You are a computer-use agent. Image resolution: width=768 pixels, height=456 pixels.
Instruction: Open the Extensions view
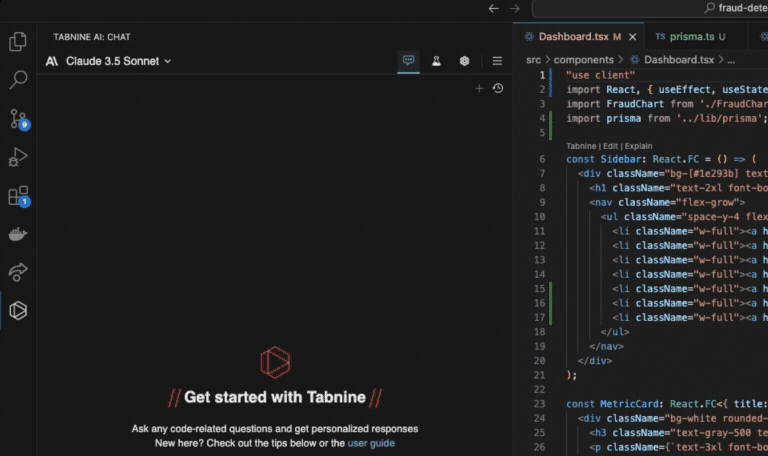click(x=18, y=196)
